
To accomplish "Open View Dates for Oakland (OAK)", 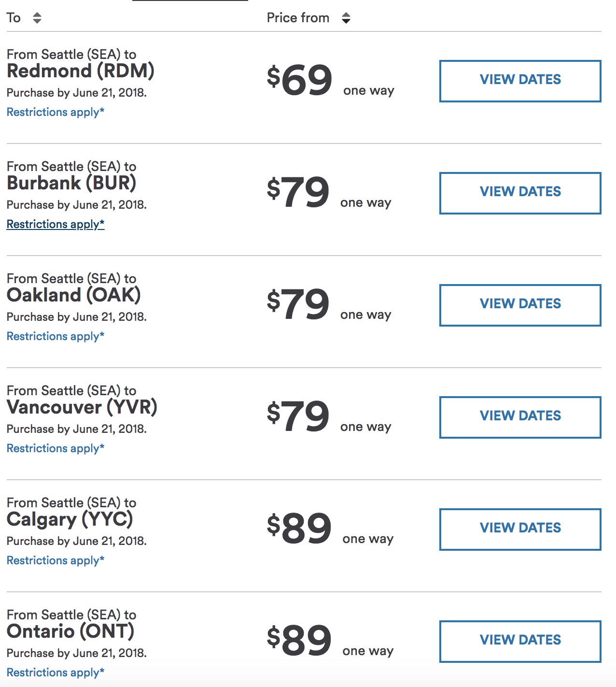I will [x=520, y=305].
